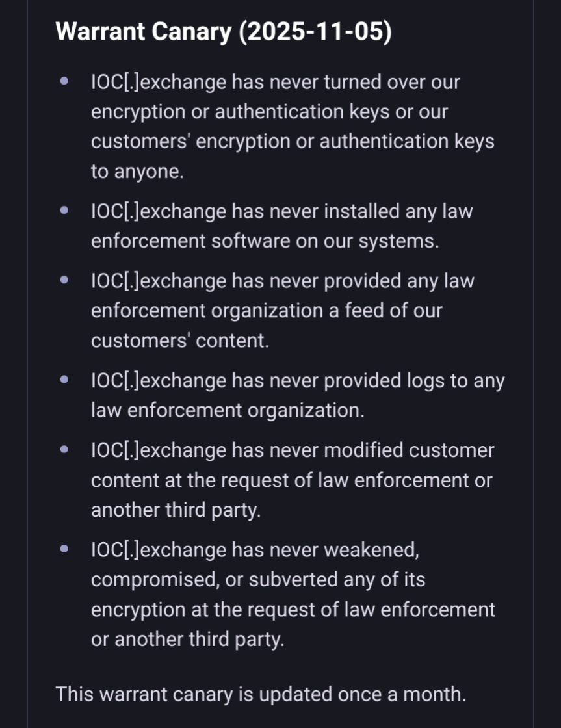Click the final line "or another third party."
Image resolution: width=561 pixels, height=728 pixels.
coord(188,640)
